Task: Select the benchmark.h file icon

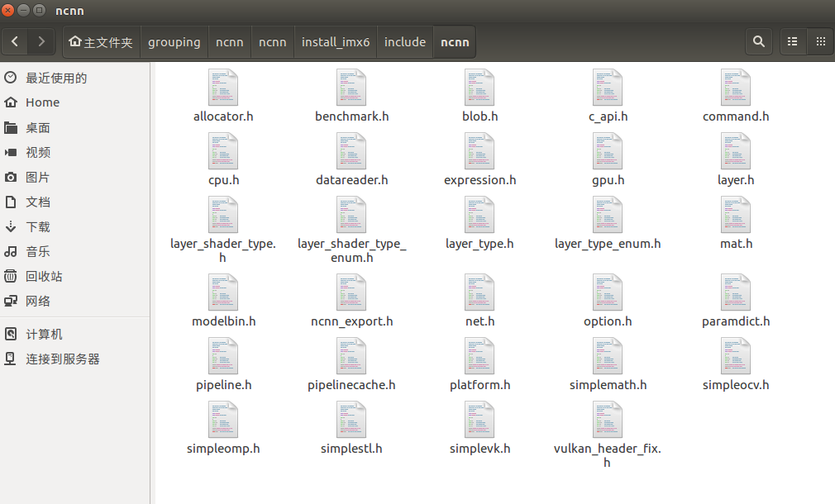Action: pyautogui.click(x=351, y=88)
